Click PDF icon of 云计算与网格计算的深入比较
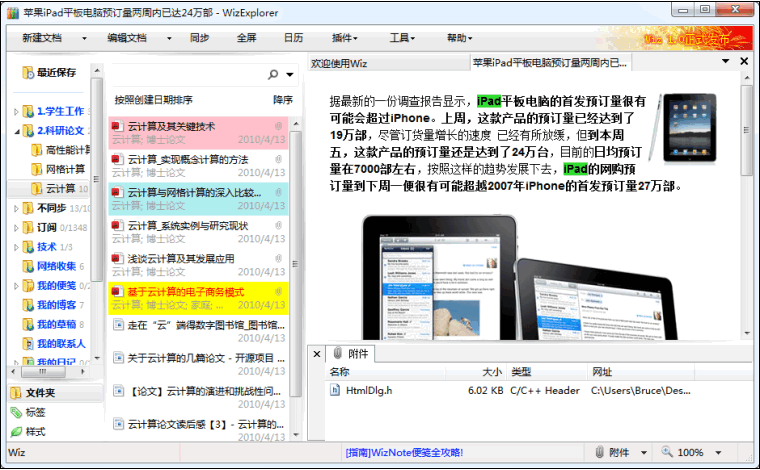 (x=116, y=192)
